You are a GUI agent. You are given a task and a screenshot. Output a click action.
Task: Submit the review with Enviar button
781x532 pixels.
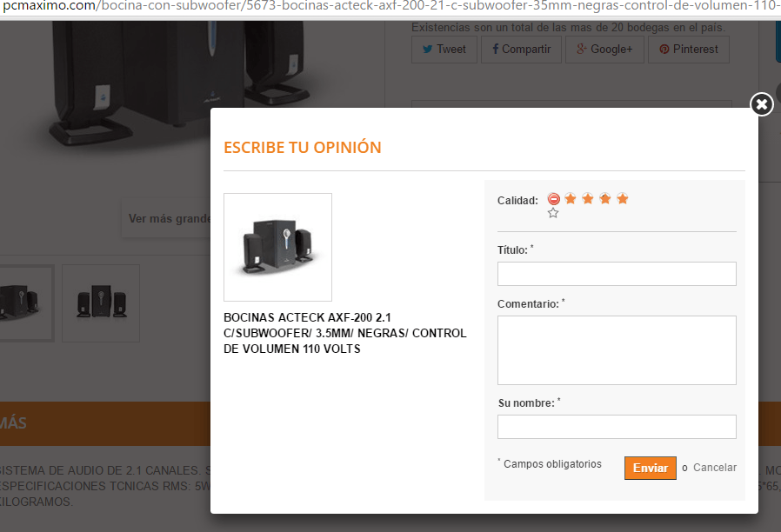pos(650,468)
